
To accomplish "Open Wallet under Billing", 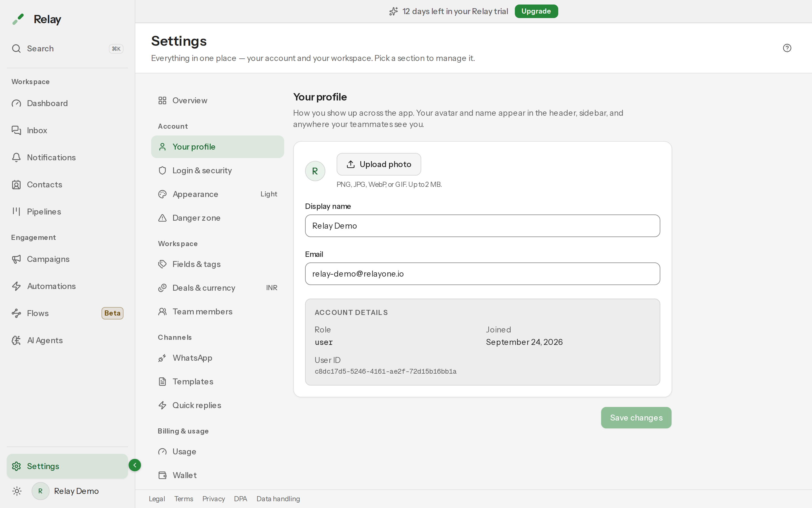I will (x=217, y=475).
